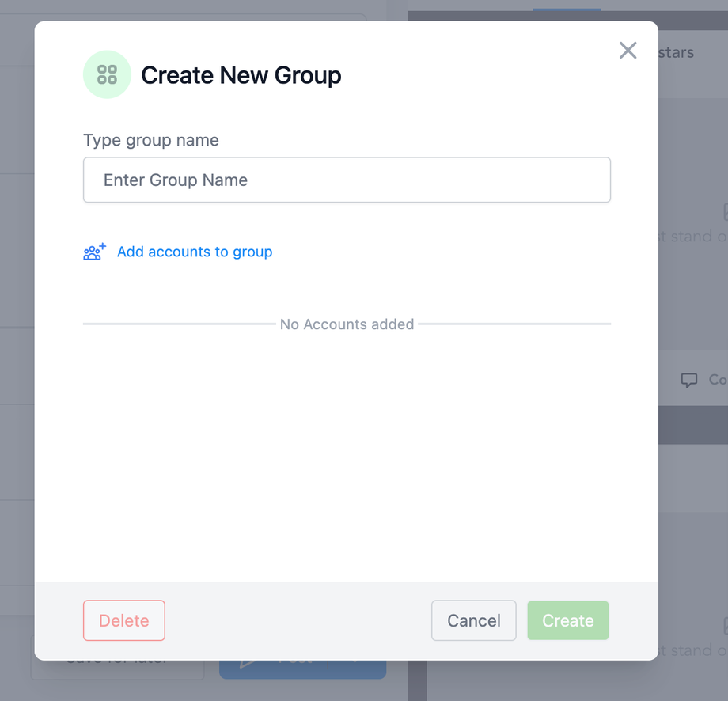The image size is (728, 701).
Task: Click the blue Post button behind the dialog
Action: click(302, 669)
